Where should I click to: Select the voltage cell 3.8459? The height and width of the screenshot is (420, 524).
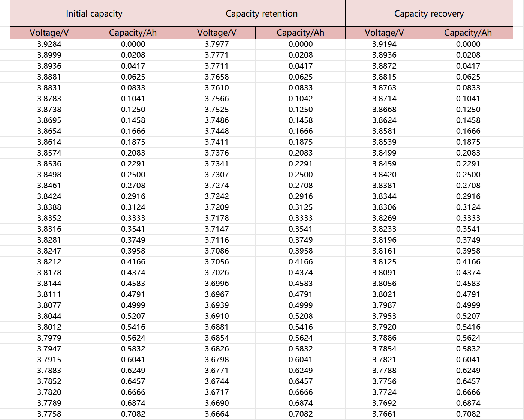[x=384, y=164]
